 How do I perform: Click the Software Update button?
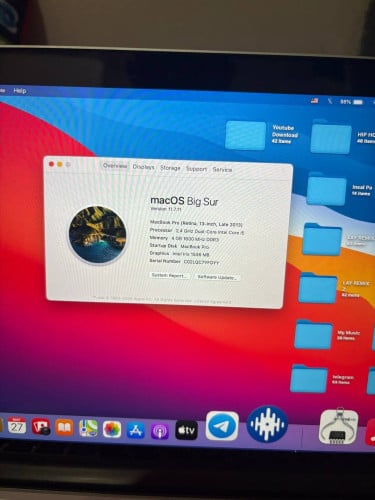[217, 277]
